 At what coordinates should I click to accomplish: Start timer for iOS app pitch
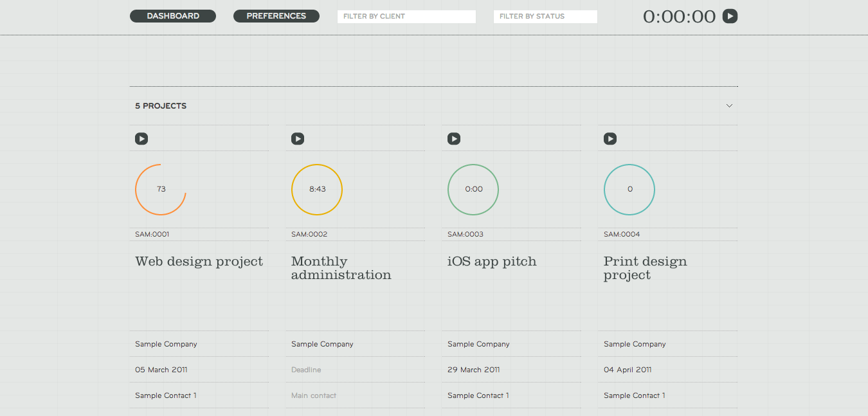(x=454, y=138)
